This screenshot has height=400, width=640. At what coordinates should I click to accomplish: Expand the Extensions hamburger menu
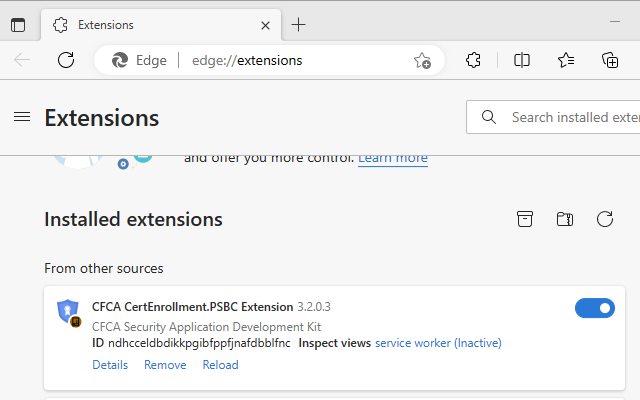(22, 117)
